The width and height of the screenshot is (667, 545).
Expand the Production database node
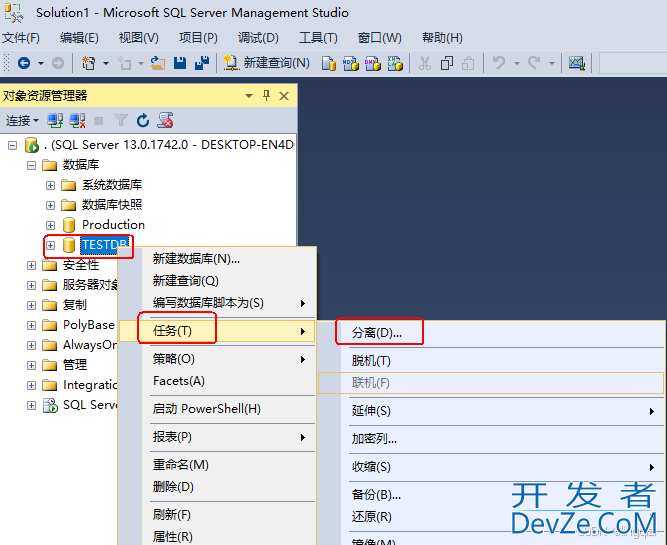tap(50, 225)
